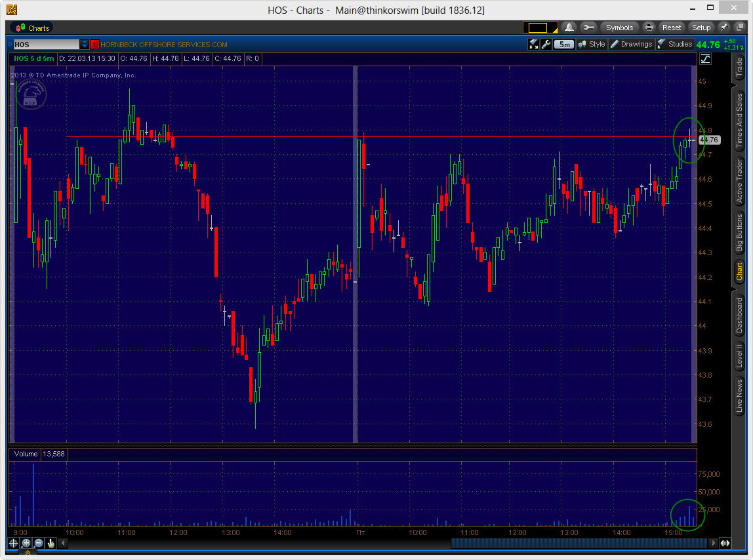Click the C: 44.76 close value
The height and width of the screenshot is (560, 753).
228,58
